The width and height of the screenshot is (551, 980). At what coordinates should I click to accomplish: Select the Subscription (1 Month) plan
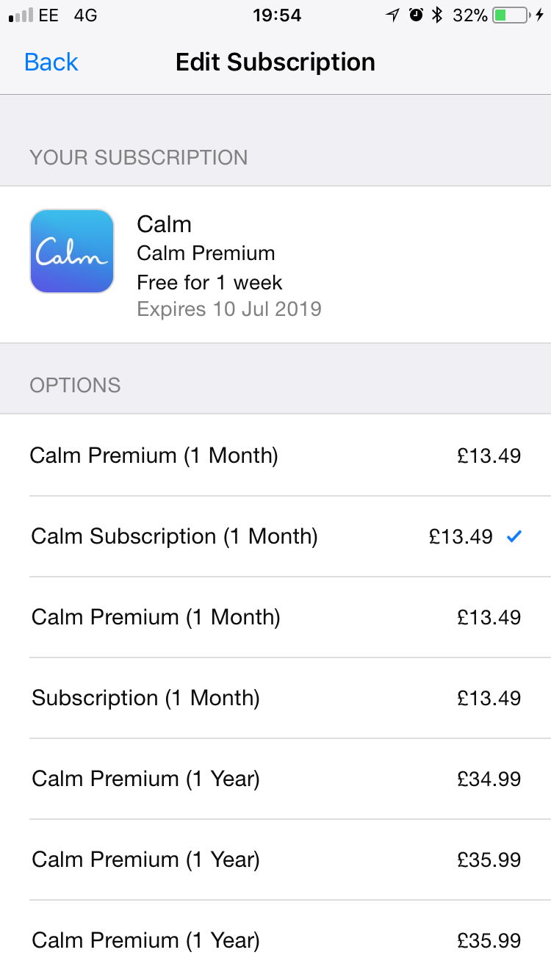pos(275,698)
